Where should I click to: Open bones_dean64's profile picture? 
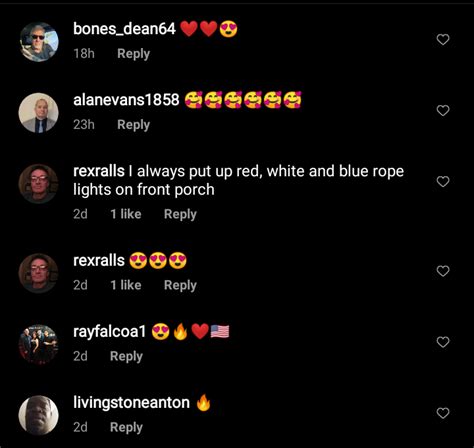coord(39,42)
